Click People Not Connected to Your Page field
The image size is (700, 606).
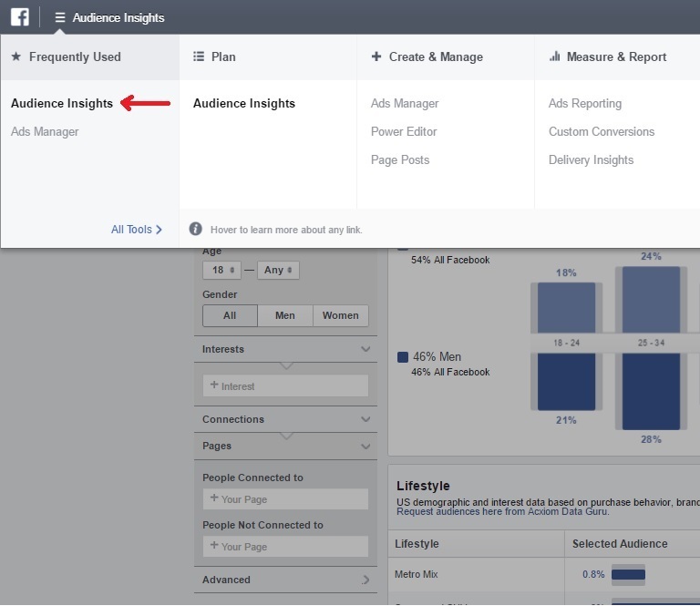click(x=285, y=546)
